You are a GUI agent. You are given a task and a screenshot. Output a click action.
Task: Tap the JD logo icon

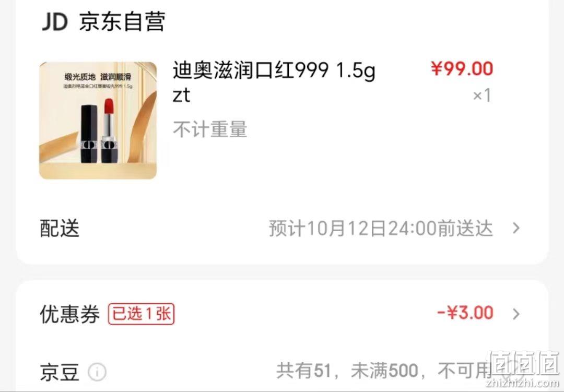point(55,21)
